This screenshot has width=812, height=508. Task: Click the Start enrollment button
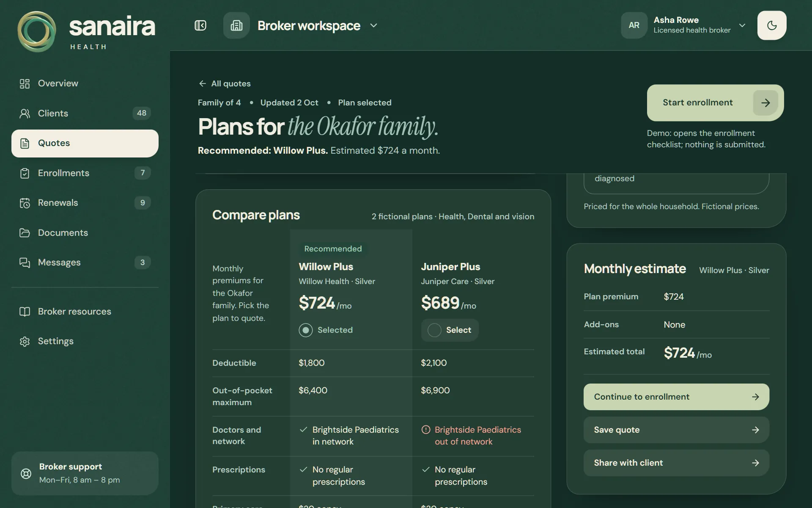click(x=716, y=103)
